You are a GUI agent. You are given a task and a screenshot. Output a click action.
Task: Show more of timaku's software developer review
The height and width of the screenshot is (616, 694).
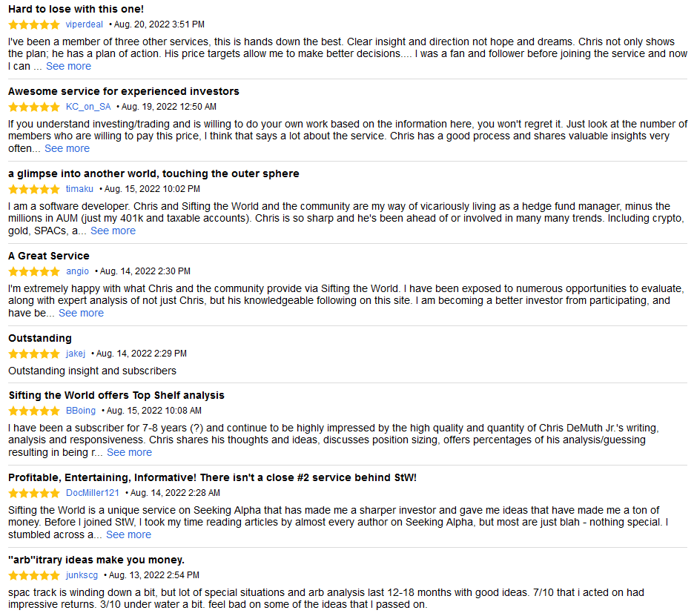(113, 231)
